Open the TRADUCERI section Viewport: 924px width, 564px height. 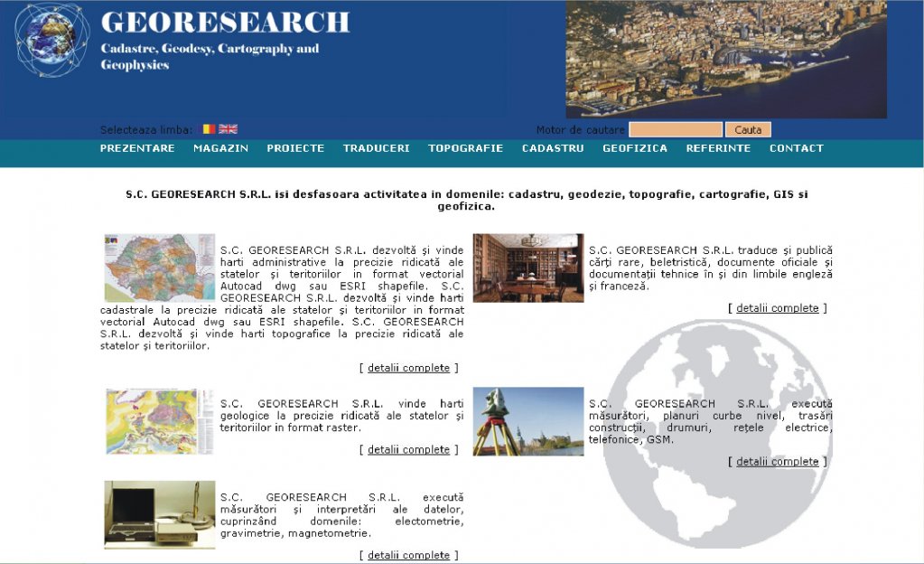click(376, 148)
